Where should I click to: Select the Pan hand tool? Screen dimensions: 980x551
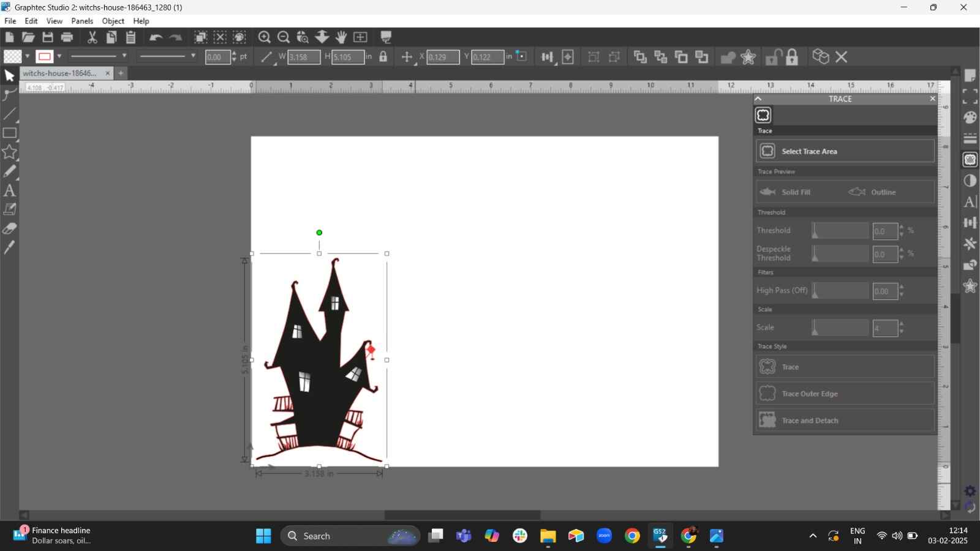coord(341,37)
